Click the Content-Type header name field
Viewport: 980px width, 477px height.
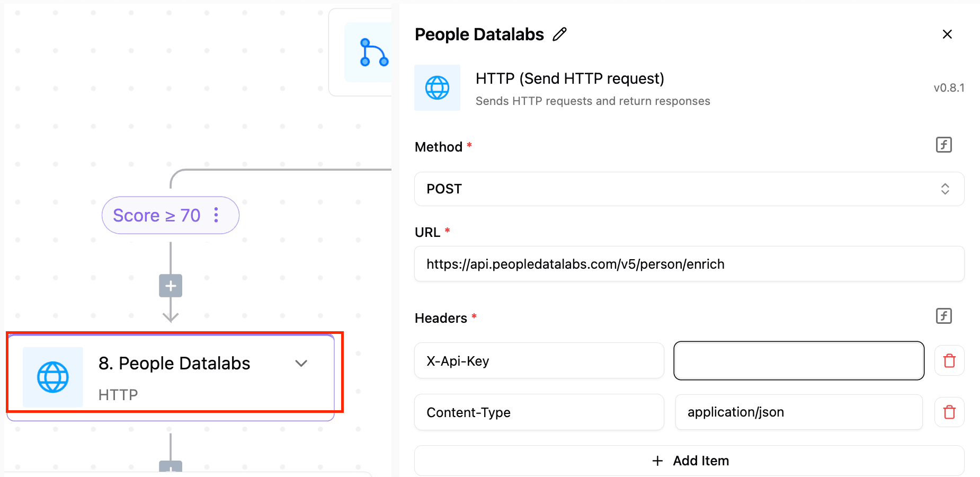point(539,412)
